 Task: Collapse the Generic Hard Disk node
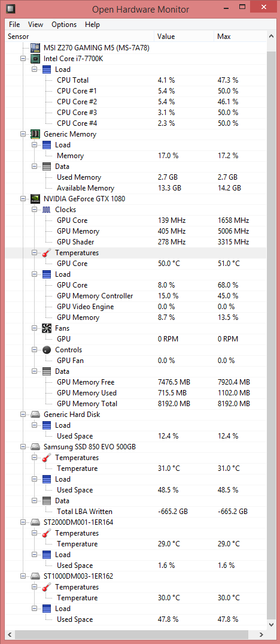[23, 415]
